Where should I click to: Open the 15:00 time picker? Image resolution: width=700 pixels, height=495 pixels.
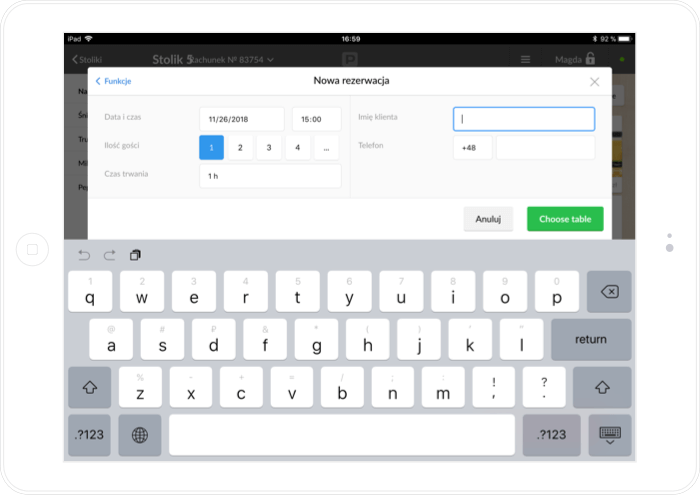coord(317,119)
